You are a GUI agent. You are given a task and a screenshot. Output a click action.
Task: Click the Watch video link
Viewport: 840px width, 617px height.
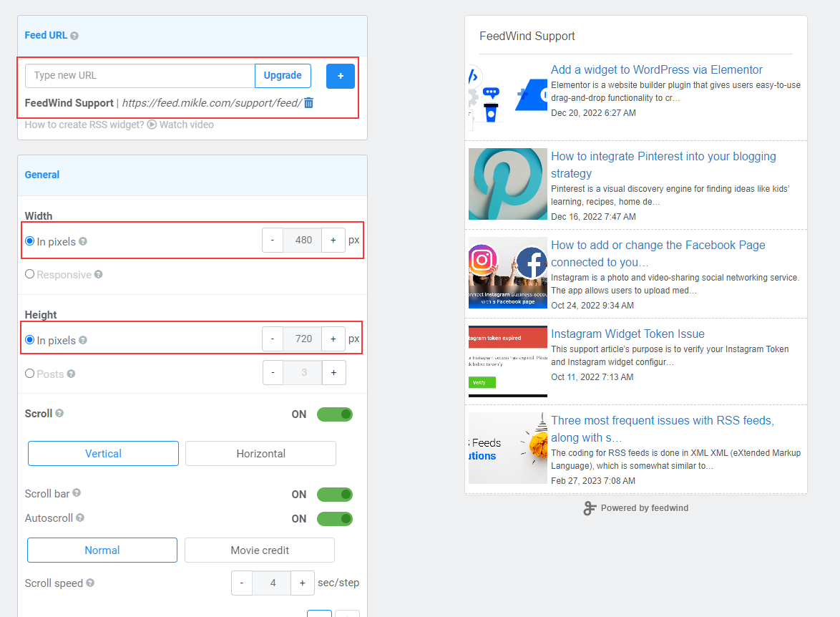click(x=187, y=125)
